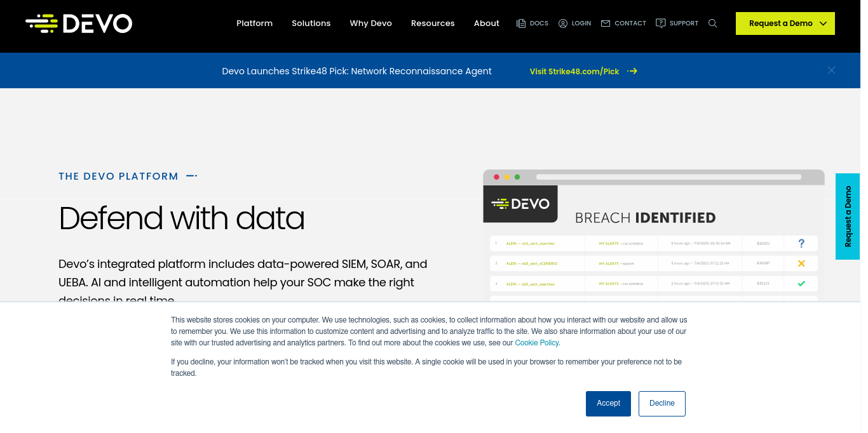Click the vertical Request a Demo side tab
868x433 pixels.
click(848, 216)
